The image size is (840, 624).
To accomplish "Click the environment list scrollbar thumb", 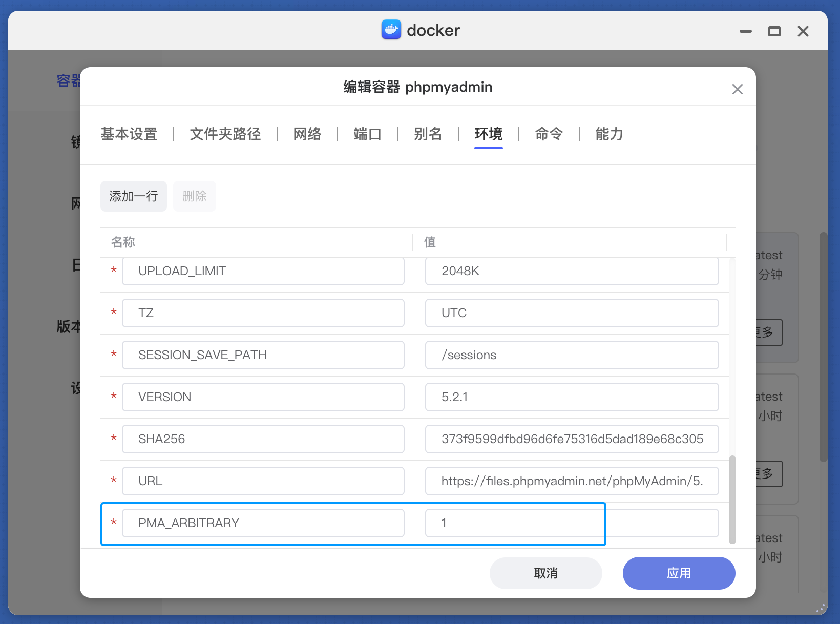I will [x=732, y=500].
